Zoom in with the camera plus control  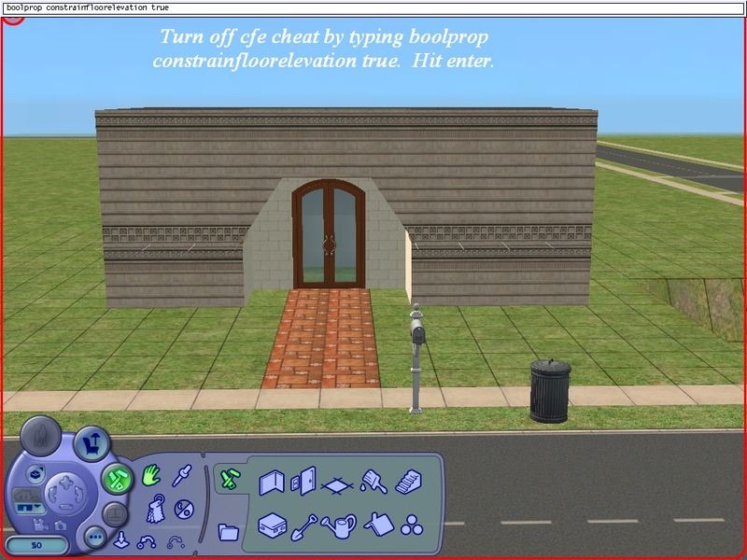click(x=66, y=482)
